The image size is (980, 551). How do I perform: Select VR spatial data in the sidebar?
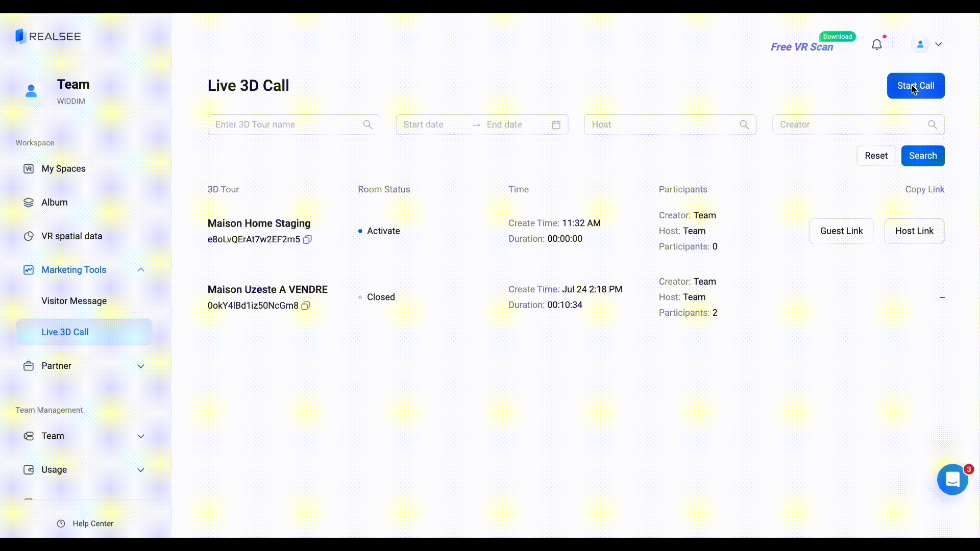71,236
